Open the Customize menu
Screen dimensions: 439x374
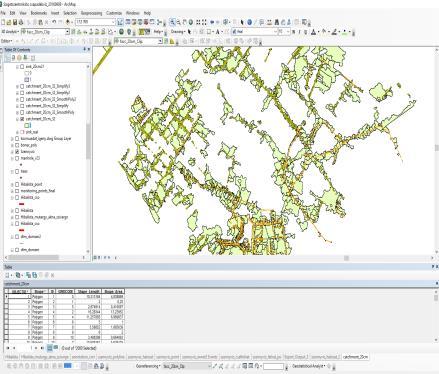[x=114, y=13]
